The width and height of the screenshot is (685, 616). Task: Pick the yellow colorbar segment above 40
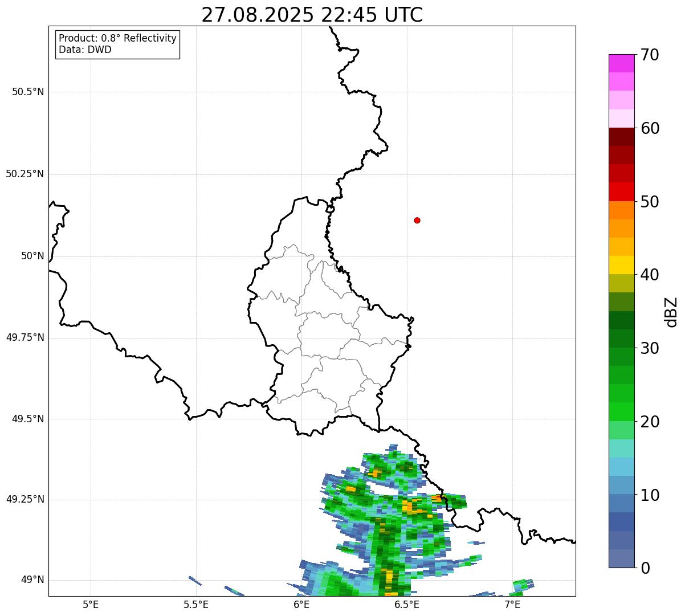tap(622, 265)
